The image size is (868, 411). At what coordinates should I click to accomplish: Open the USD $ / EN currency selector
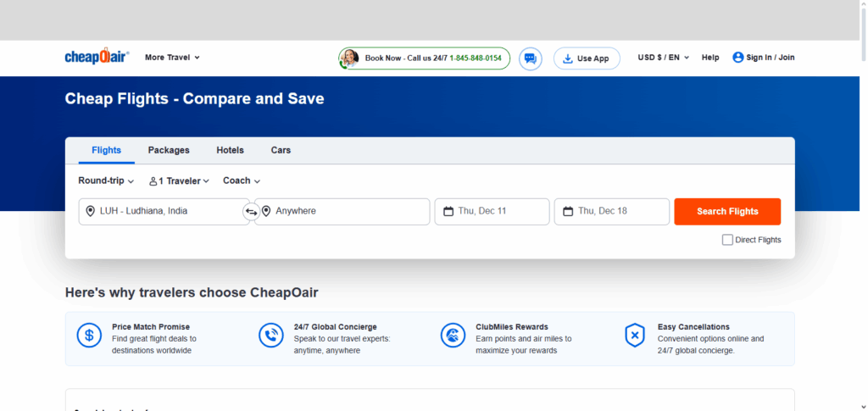click(x=663, y=58)
